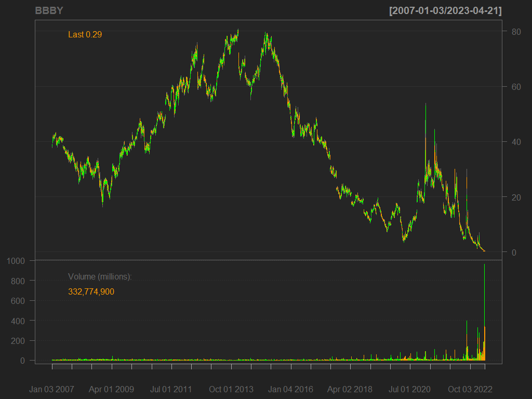Select the Jul 01 2011 date label

point(171,389)
